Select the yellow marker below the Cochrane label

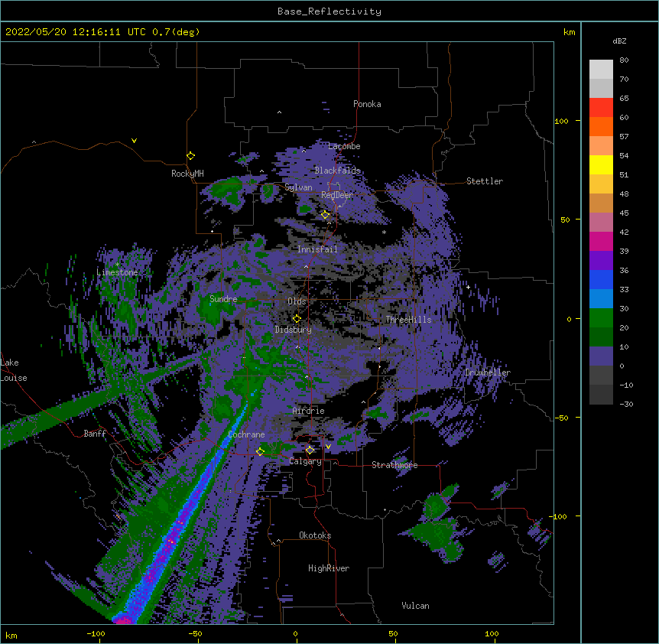click(x=260, y=451)
